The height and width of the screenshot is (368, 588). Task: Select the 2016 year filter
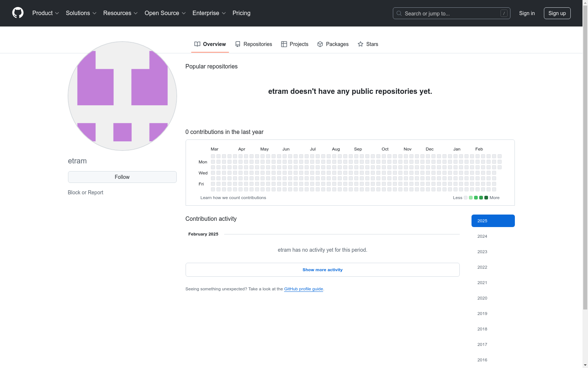493,360
